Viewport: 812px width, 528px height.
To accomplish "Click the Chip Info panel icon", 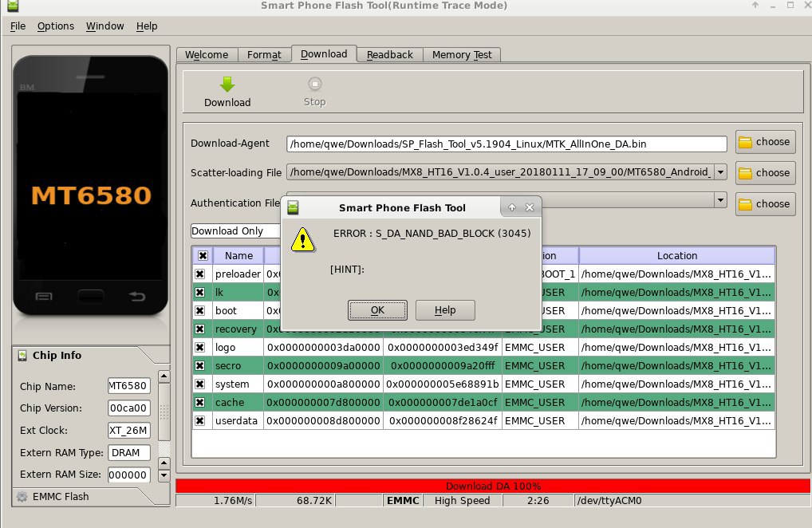I will (22, 356).
